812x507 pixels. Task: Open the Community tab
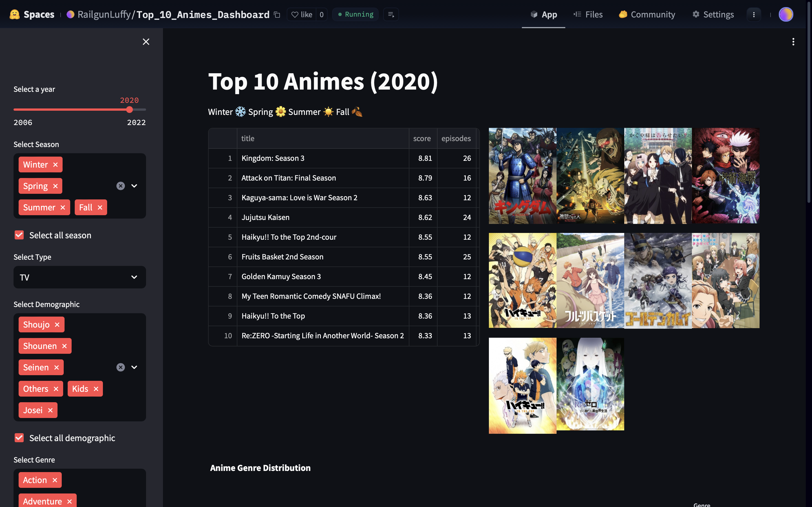click(647, 14)
